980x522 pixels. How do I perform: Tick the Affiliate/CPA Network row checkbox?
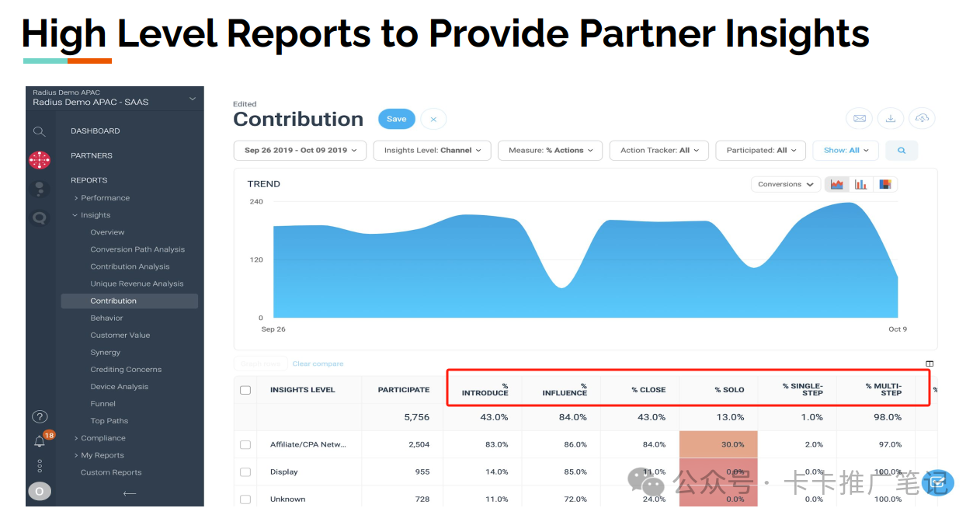point(245,445)
